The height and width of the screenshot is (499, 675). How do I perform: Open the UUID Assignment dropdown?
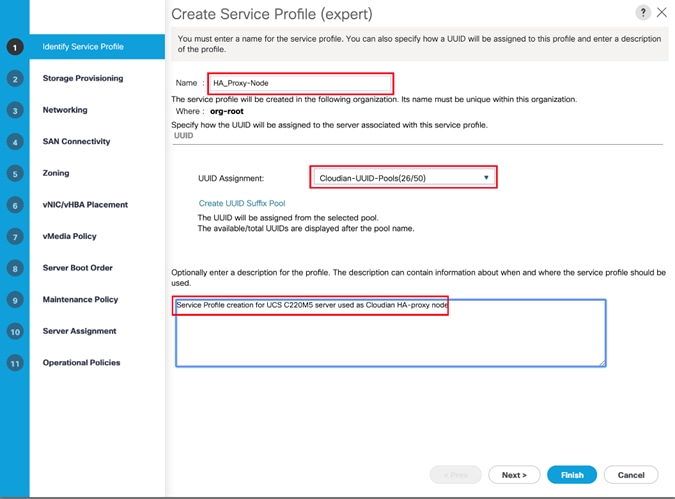(404, 178)
